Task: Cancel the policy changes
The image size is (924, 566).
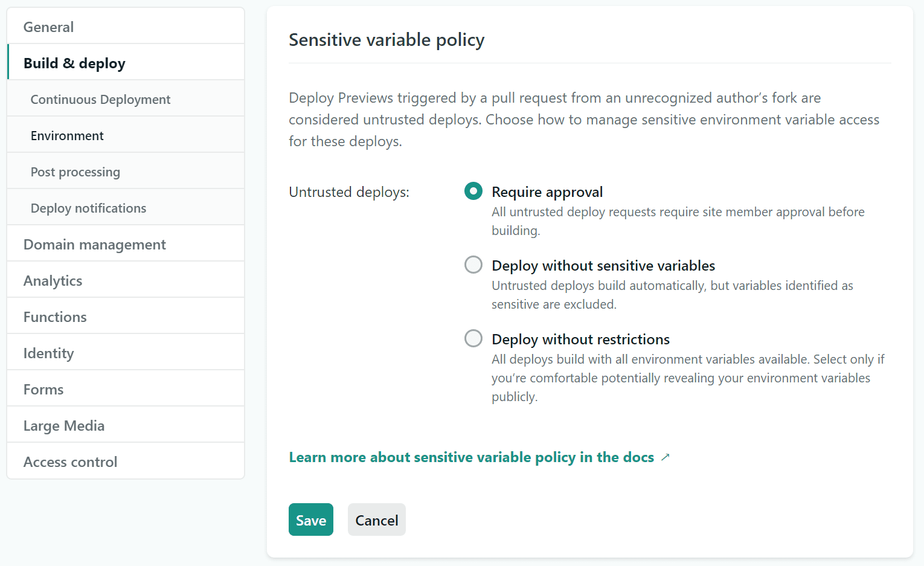Action: click(376, 520)
